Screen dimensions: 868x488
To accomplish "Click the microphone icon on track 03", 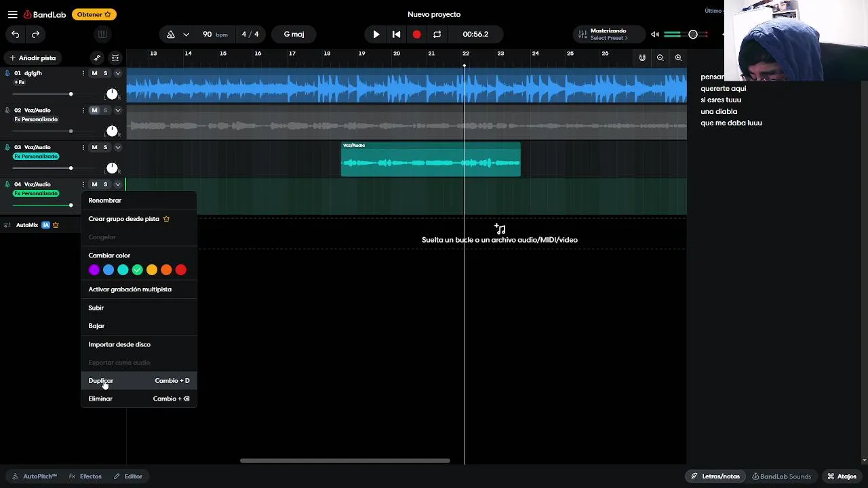I will (x=7, y=147).
